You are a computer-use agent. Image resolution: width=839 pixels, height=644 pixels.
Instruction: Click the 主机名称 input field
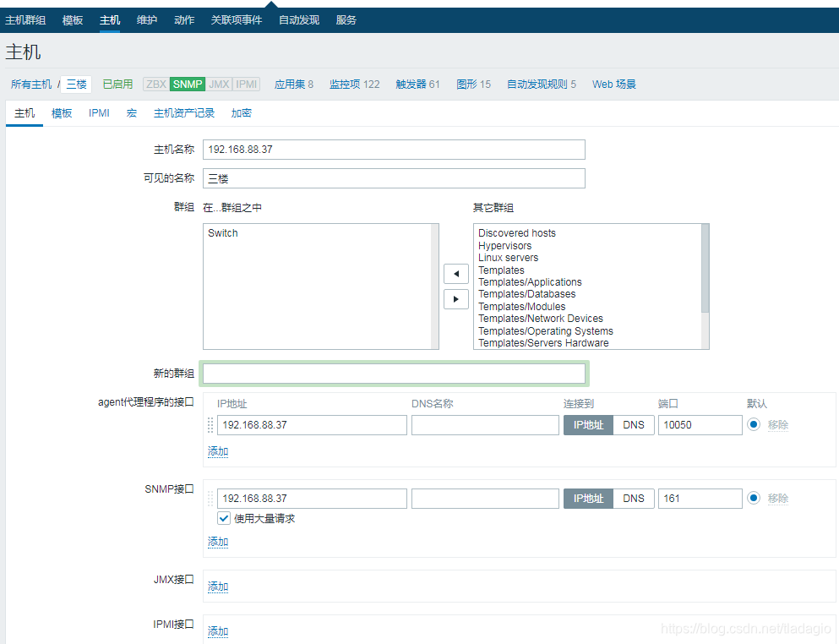pyautogui.click(x=394, y=150)
